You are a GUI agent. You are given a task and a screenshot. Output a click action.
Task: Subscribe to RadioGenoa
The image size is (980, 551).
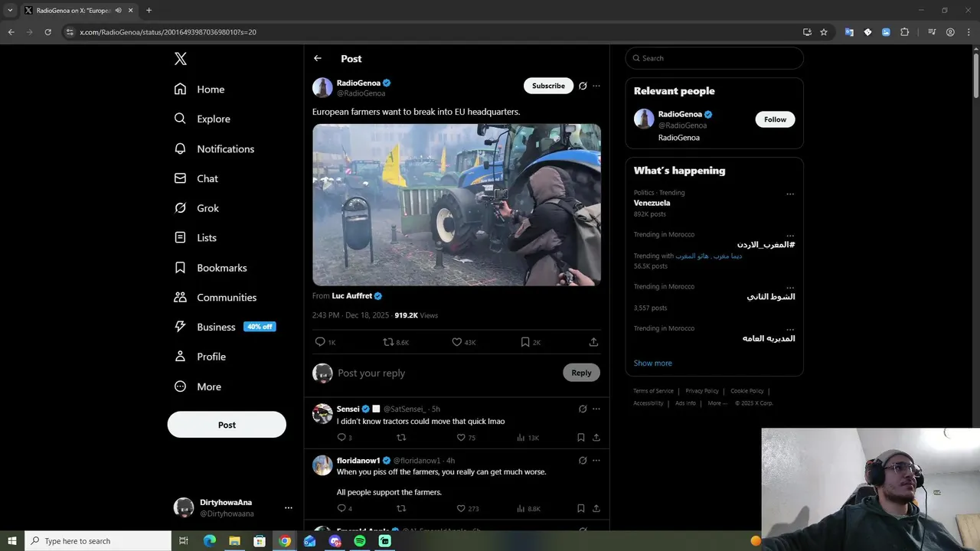(x=548, y=86)
